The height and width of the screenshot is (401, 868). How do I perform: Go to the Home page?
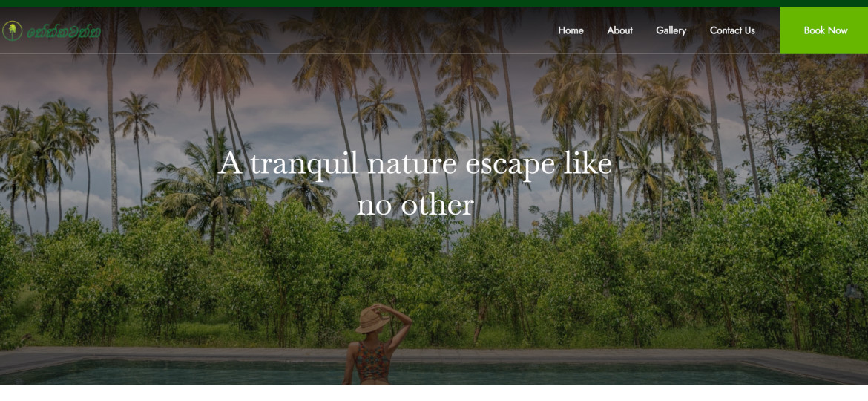(571, 30)
